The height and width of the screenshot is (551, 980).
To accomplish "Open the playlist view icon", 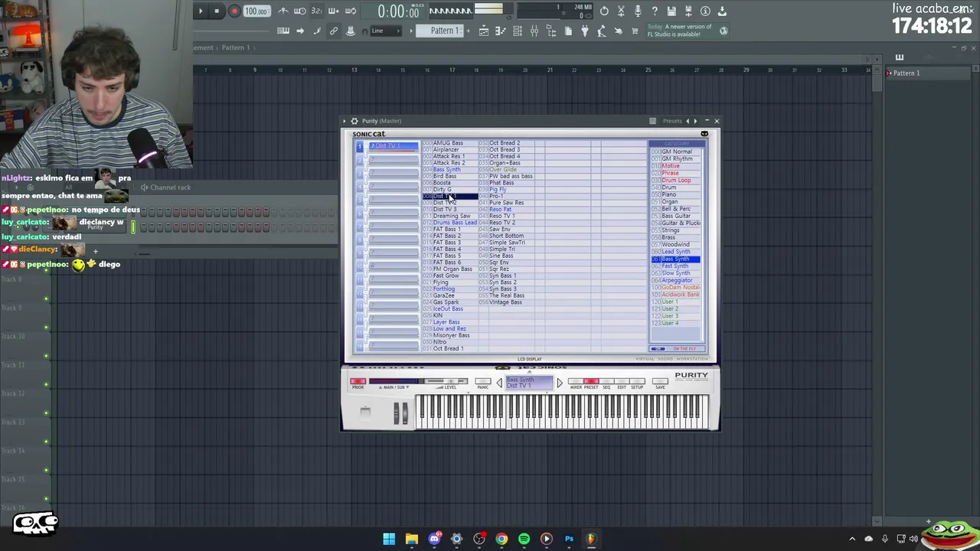I will pos(484,31).
